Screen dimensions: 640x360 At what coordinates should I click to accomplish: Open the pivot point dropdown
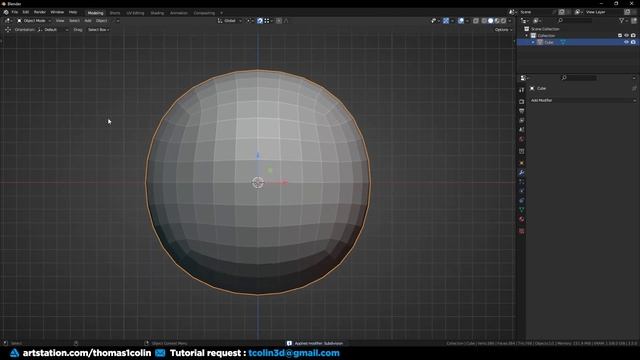pyautogui.click(x=249, y=20)
